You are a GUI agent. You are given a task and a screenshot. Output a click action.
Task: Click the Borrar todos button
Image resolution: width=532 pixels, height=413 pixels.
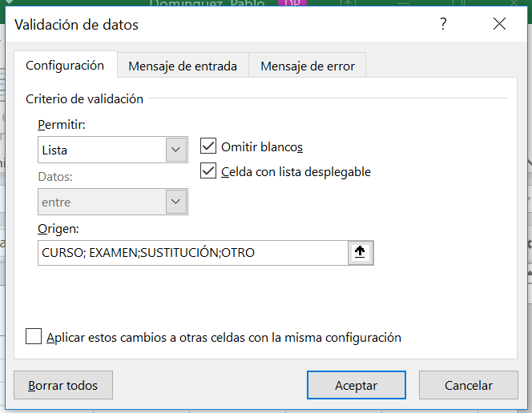point(63,385)
